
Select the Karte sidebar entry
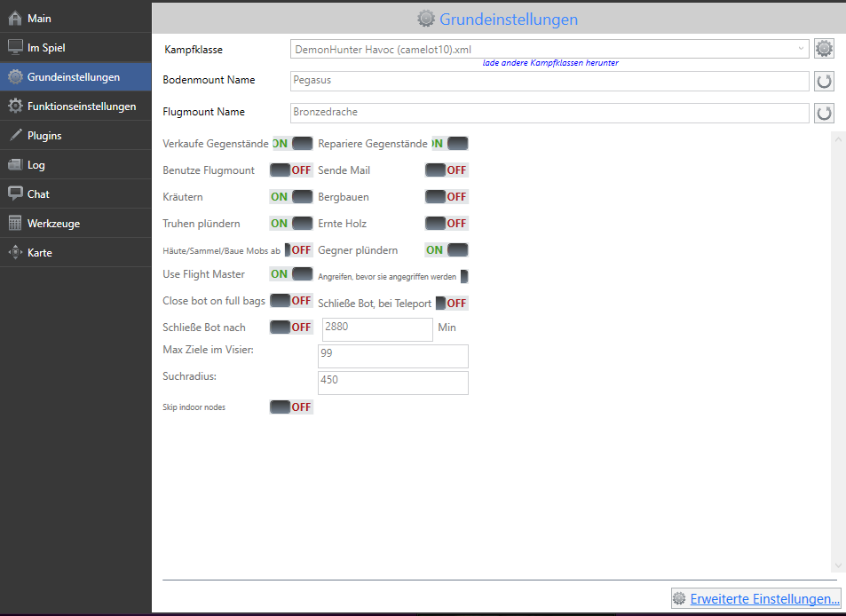[39, 253]
